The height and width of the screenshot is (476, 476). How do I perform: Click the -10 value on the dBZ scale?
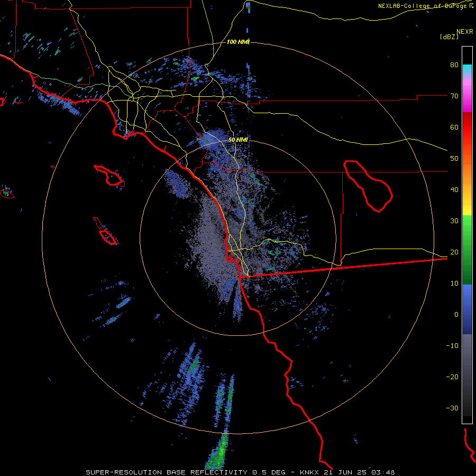coord(452,346)
